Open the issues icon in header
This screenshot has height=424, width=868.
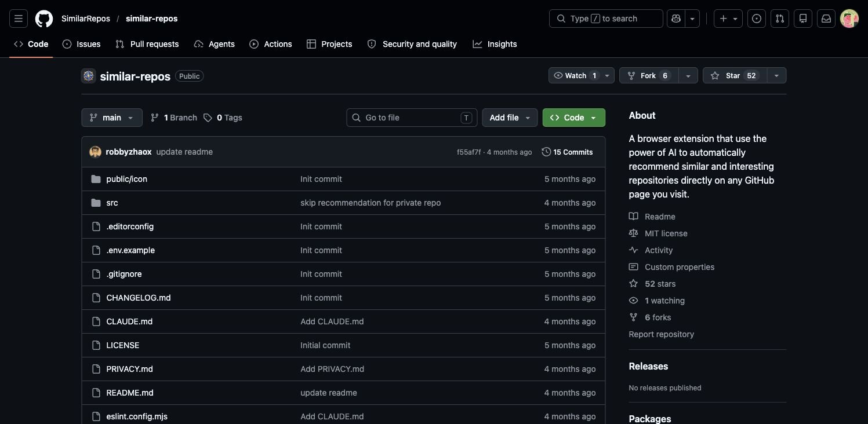point(757,19)
